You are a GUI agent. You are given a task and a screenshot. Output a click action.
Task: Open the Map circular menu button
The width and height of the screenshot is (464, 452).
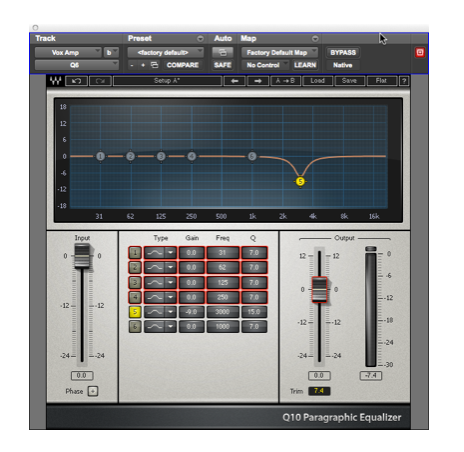tap(315, 39)
